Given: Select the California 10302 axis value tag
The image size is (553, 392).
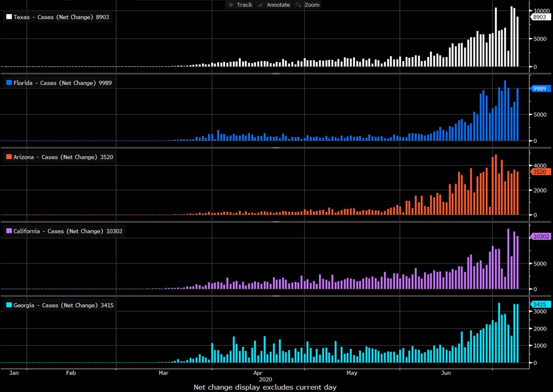Looking at the screenshot, I should point(541,236).
